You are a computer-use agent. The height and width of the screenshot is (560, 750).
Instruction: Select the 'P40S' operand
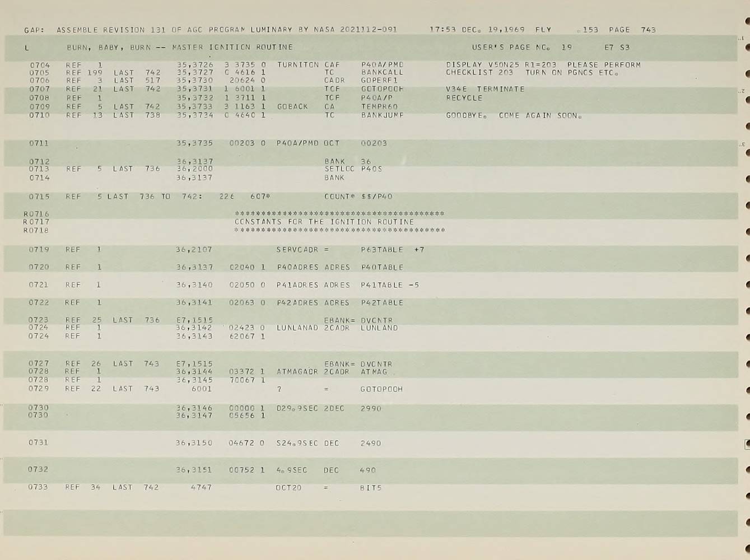coord(371,169)
